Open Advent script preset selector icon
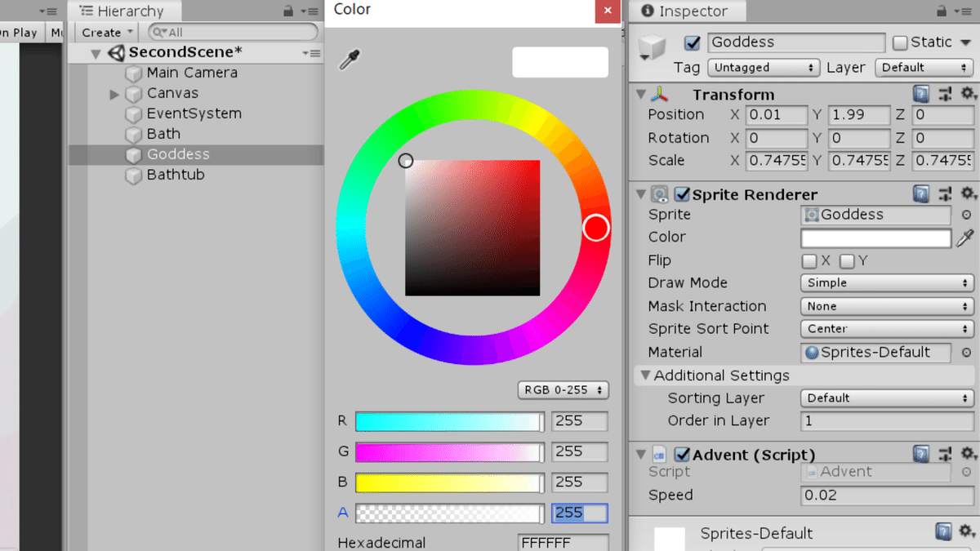This screenshot has height=551, width=980. [945, 455]
